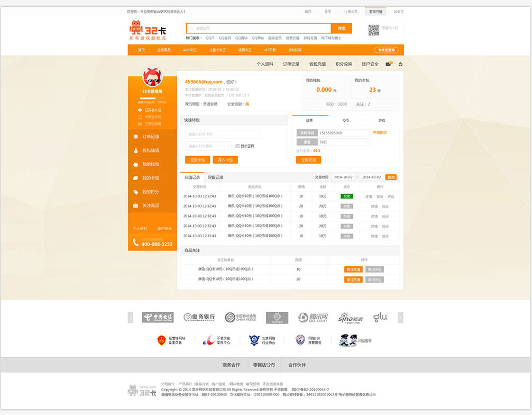Viewport: 532px width, 415px height.
Task: Open 积分兑换 in account menu
Action: [x=344, y=64]
